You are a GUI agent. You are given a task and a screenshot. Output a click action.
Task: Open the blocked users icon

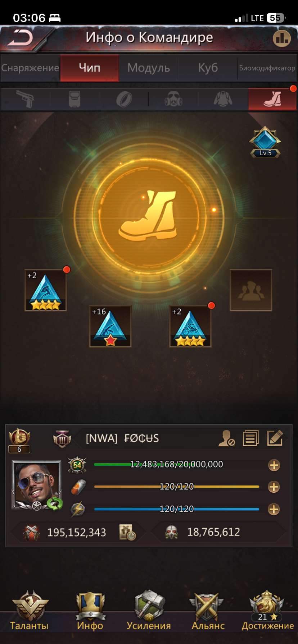[x=226, y=438]
